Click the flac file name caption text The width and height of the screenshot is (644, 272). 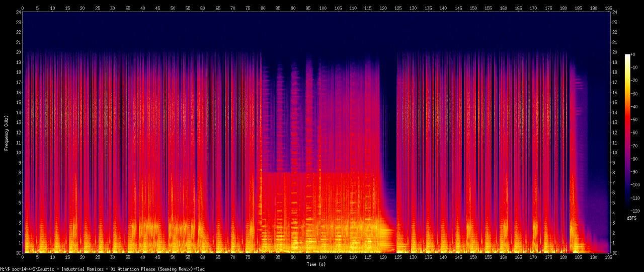pos(103,269)
